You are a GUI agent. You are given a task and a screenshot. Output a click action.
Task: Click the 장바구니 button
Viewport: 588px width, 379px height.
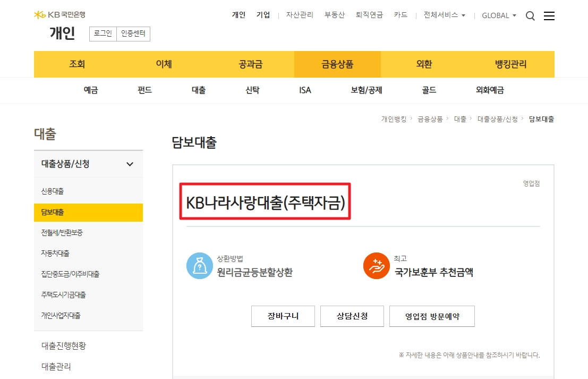[x=283, y=316]
